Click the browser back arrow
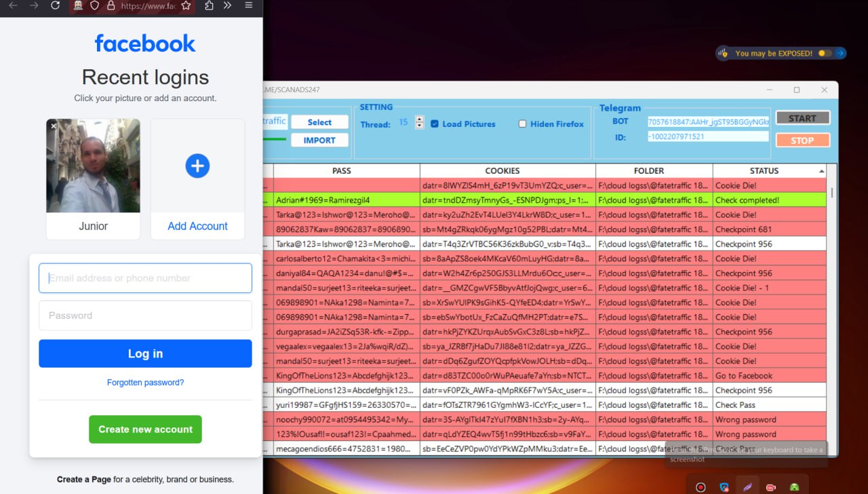The image size is (868, 494). (13, 5)
